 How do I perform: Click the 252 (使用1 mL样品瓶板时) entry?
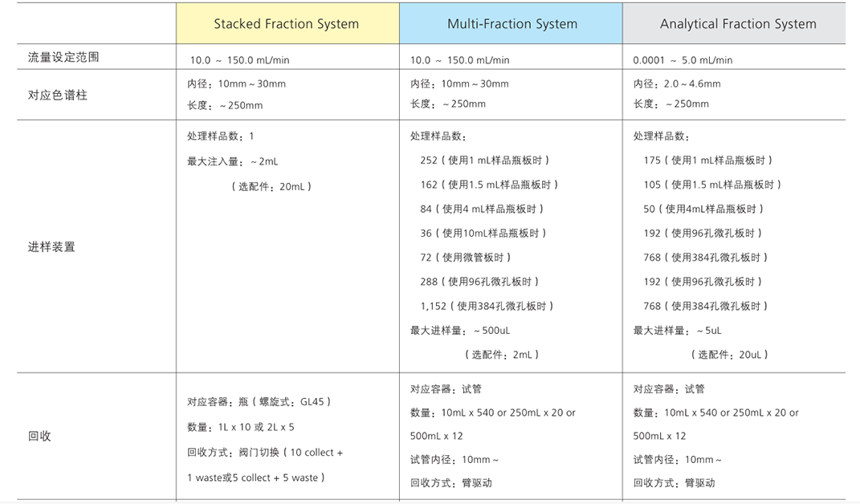tap(485, 161)
